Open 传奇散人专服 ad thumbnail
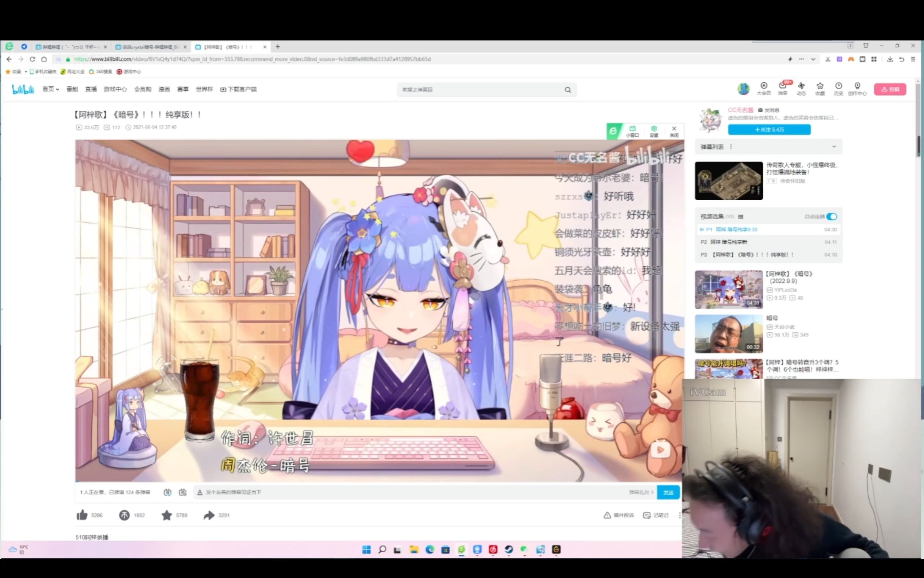Image resolution: width=924 pixels, height=578 pixels. click(x=728, y=180)
